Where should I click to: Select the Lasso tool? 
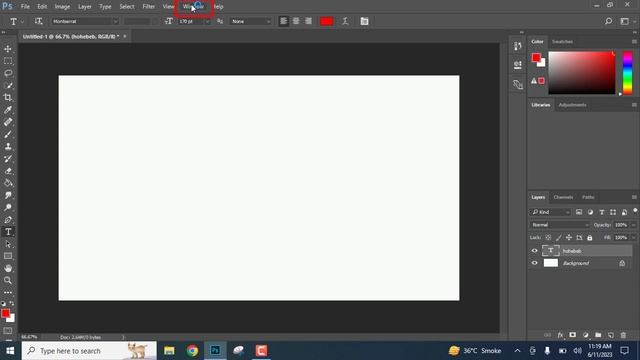[8, 73]
